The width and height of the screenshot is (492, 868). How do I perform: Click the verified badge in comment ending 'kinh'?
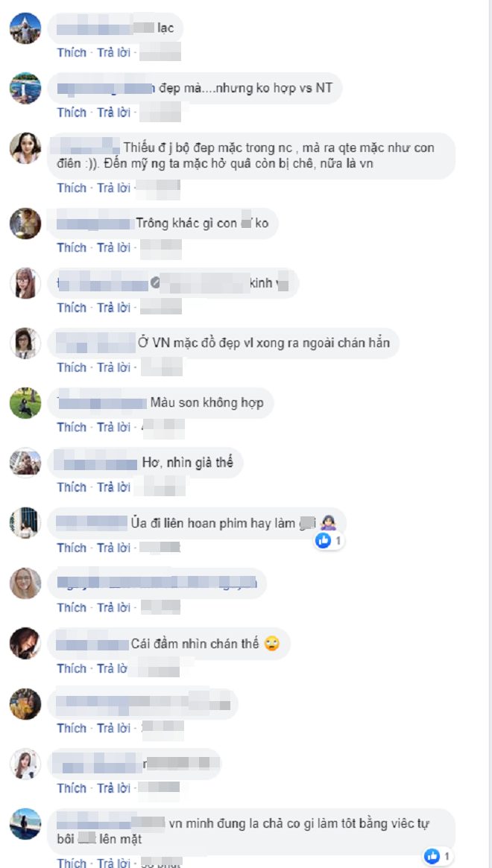point(156,283)
